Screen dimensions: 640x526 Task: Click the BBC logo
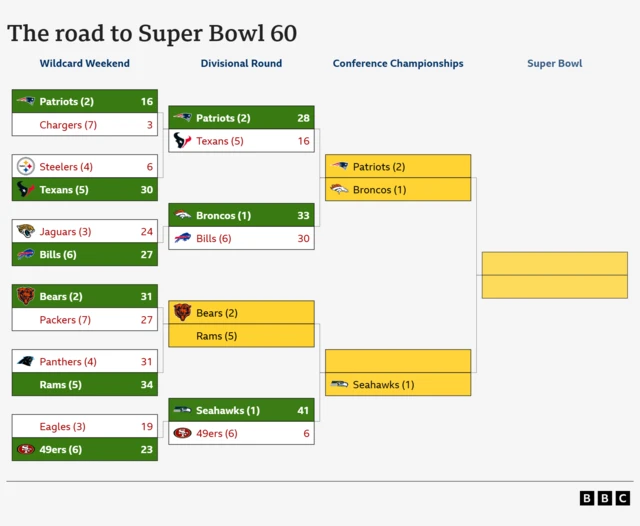click(x=605, y=498)
